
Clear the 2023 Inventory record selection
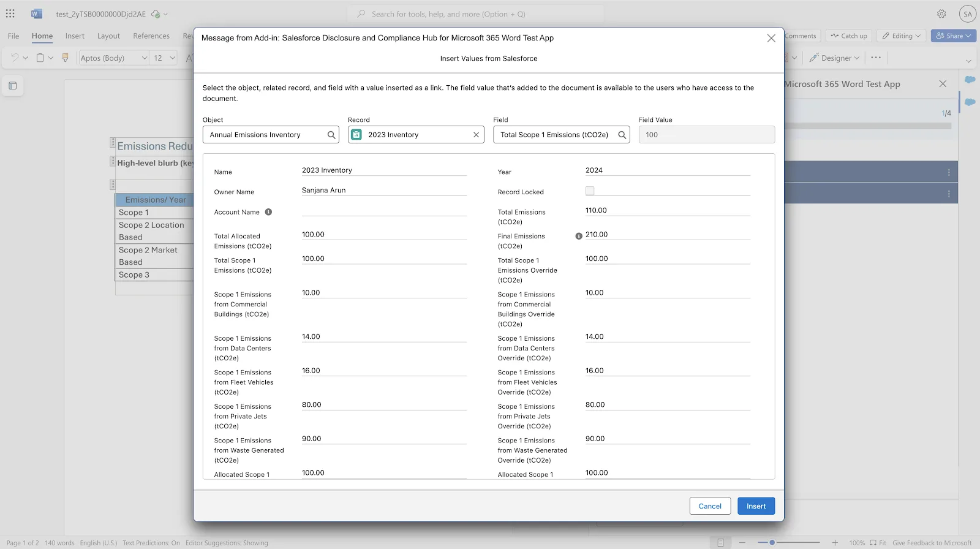pos(476,135)
